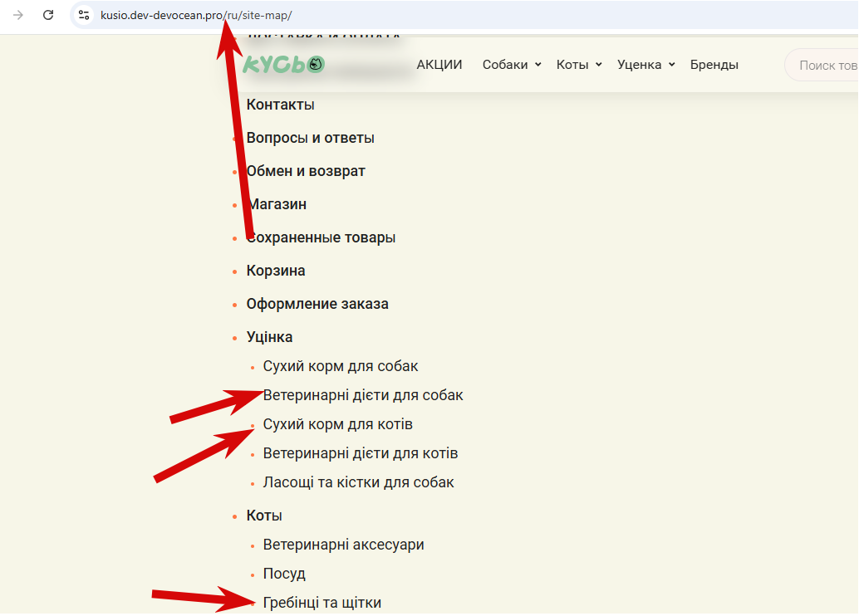The height and width of the screenshot is (616, 859).
Task: Open the Сохраненные товары link
Action: point(321,237)
